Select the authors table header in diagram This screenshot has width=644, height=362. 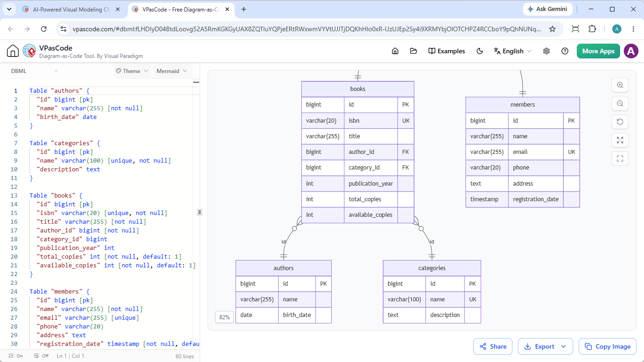[283, 268]
